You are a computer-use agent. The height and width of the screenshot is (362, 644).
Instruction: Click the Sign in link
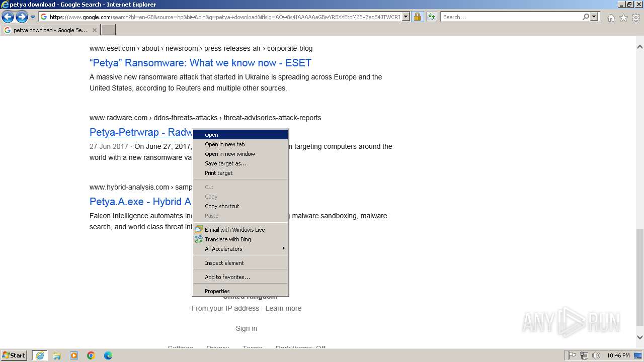coord(247,328)
